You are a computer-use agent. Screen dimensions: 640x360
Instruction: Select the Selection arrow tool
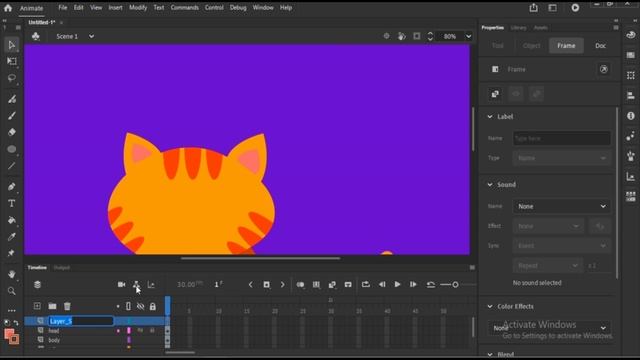(x=11, y=44)
